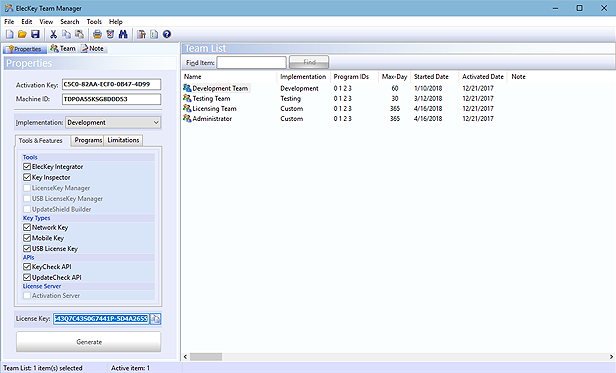
Task: Click the scroll left arrow of Team List
Action: [185, 357]
